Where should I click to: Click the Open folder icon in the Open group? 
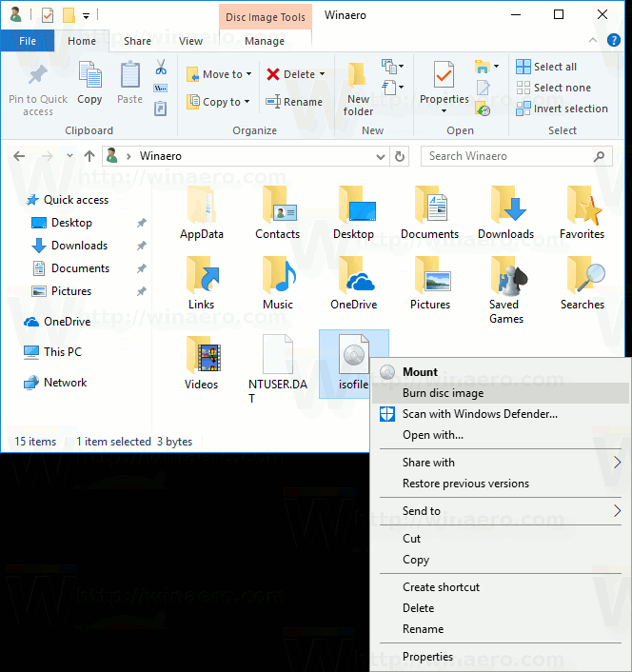[483, 67]
